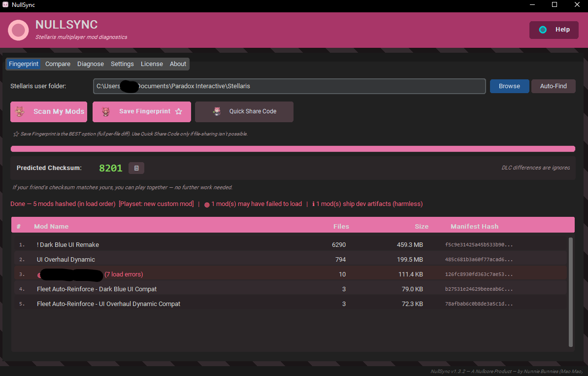The width and height of the screenshot is (588, 376).
Task: Click the star icon on Save Fingerprint
Action: (178, 111)
